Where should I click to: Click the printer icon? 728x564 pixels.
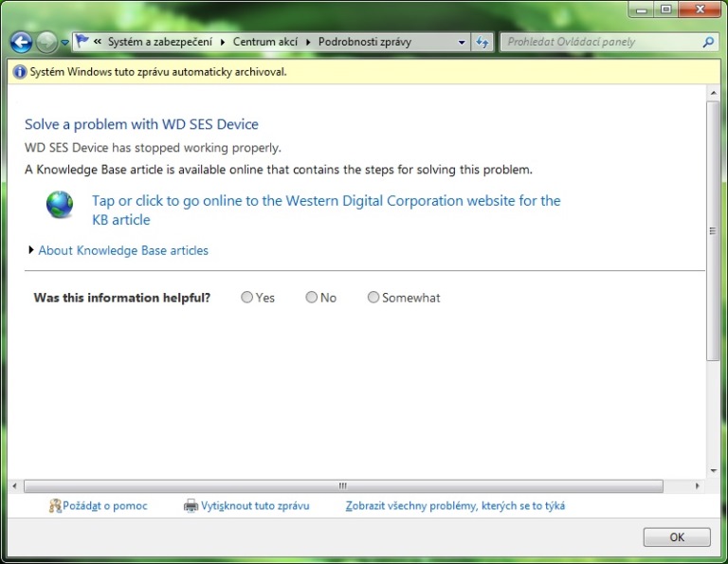pyautogui.click(x=191, y=506)
